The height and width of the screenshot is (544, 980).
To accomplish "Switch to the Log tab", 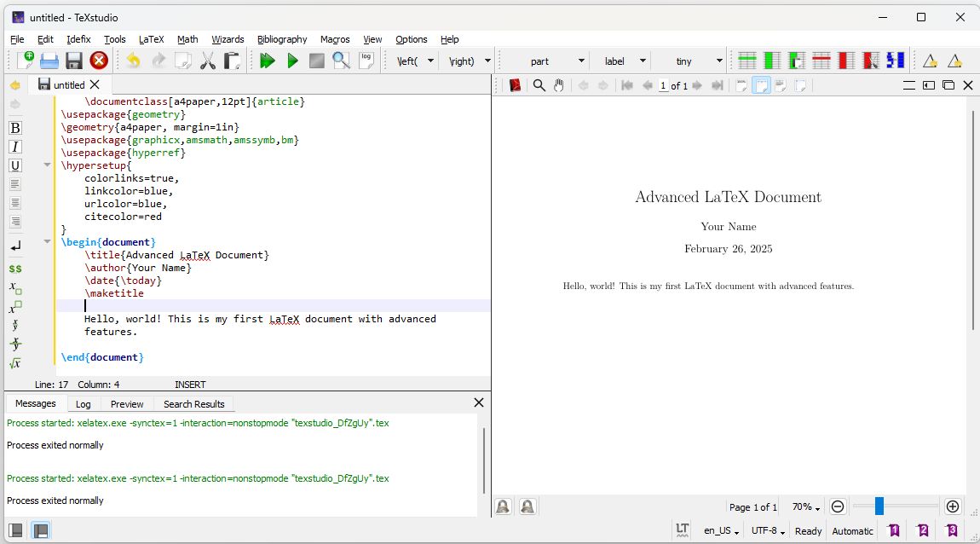I will 84,404.
